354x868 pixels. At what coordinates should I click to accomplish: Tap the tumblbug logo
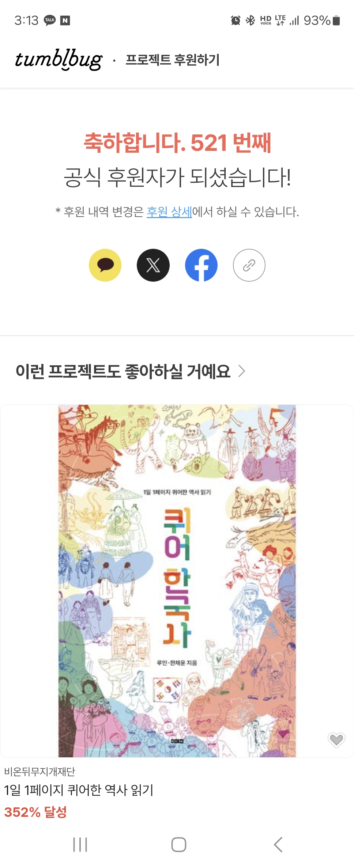[x=59, y=59]
